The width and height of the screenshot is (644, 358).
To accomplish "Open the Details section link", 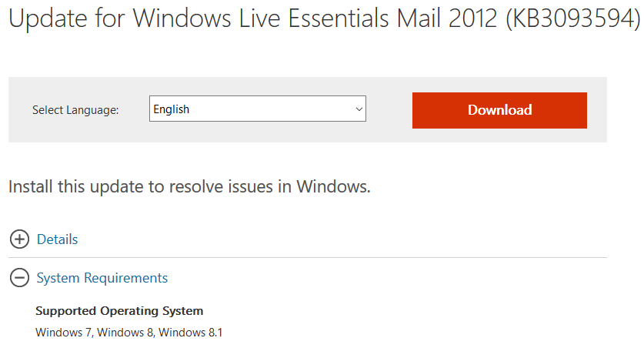I will tap(57, 239).
